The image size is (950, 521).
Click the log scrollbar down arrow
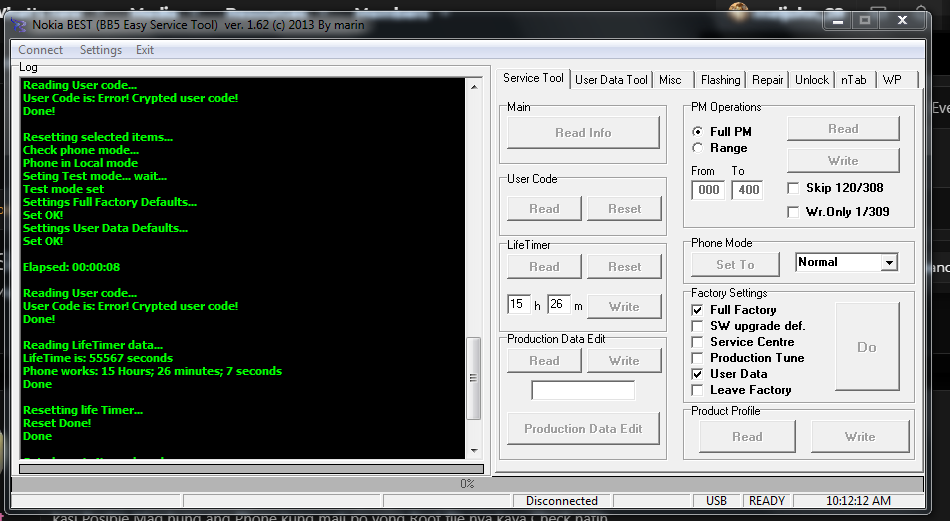point(474,451)
